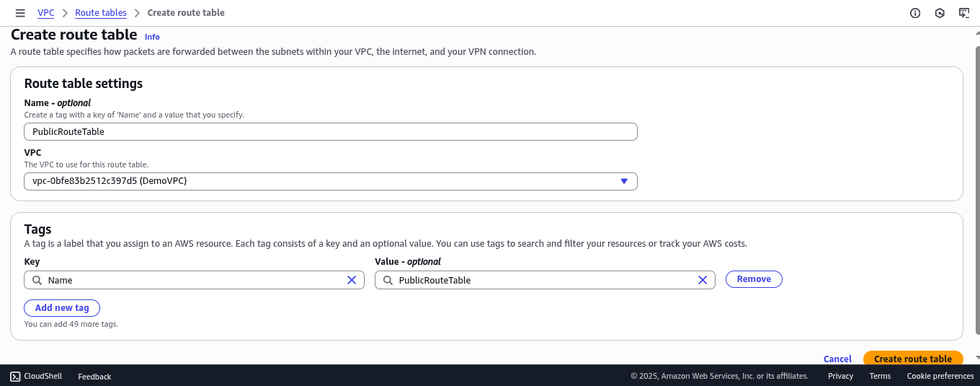The width and height of the screenshot is (980, 386).
Task: Open Feedback in the footer
Action: pos(94,377)
